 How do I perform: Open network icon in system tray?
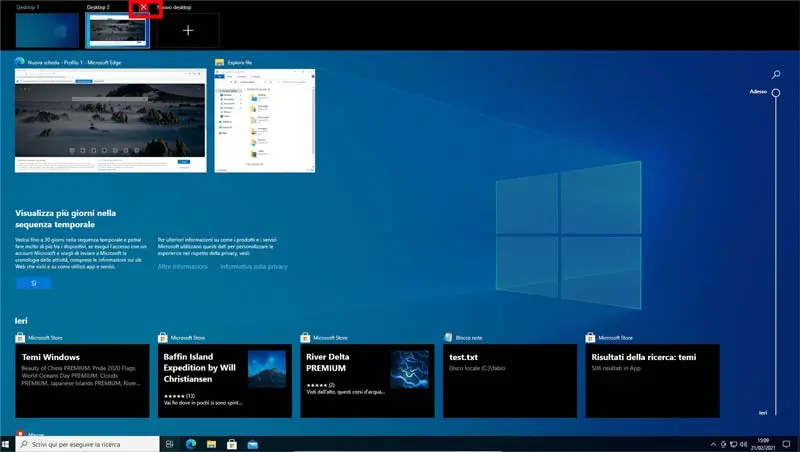coord(733,444)
